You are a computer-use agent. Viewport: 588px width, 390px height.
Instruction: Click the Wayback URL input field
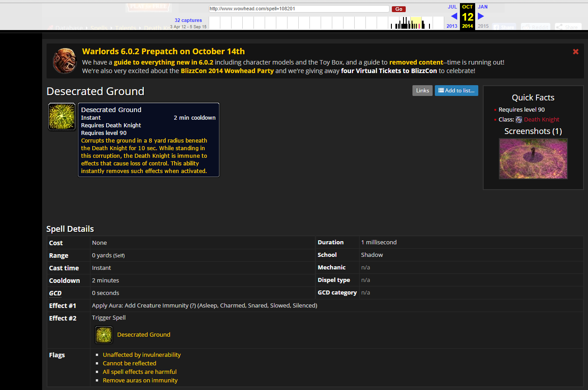click(299, 9)
